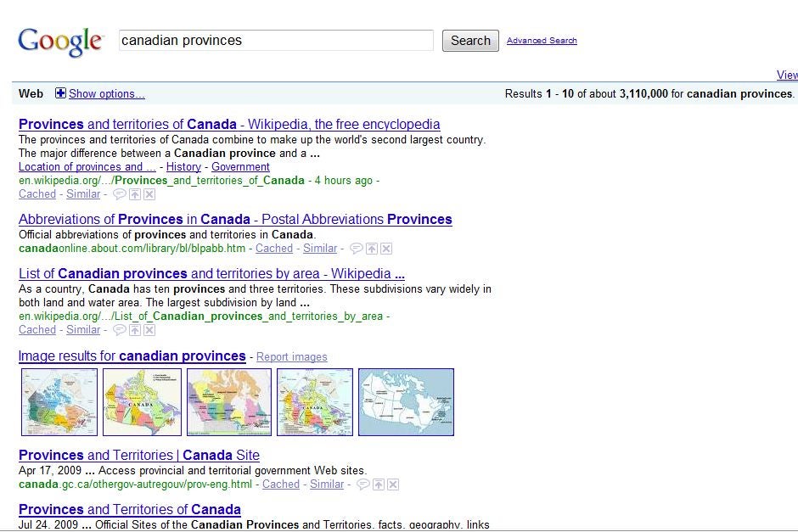Screen dimensions: 798x532
Task: Click promote arrow icon for canadaonline.about.com result
Action: point(372,249)
